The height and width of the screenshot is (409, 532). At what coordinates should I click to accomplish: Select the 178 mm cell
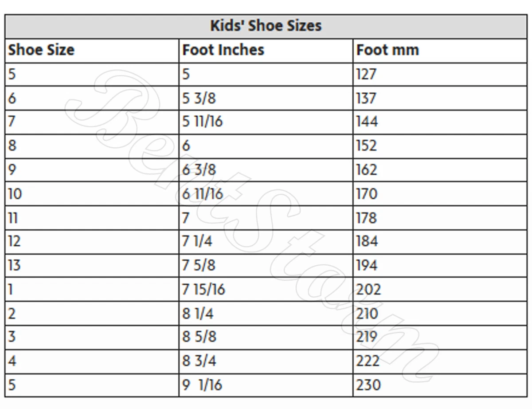coord(440,218)
